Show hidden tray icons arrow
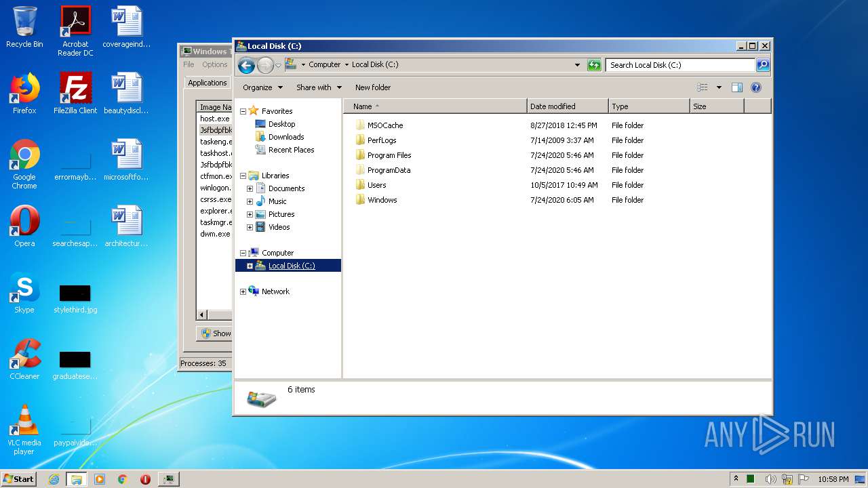Viewport: 868px width, 488px height. click(x=736, y=479)
